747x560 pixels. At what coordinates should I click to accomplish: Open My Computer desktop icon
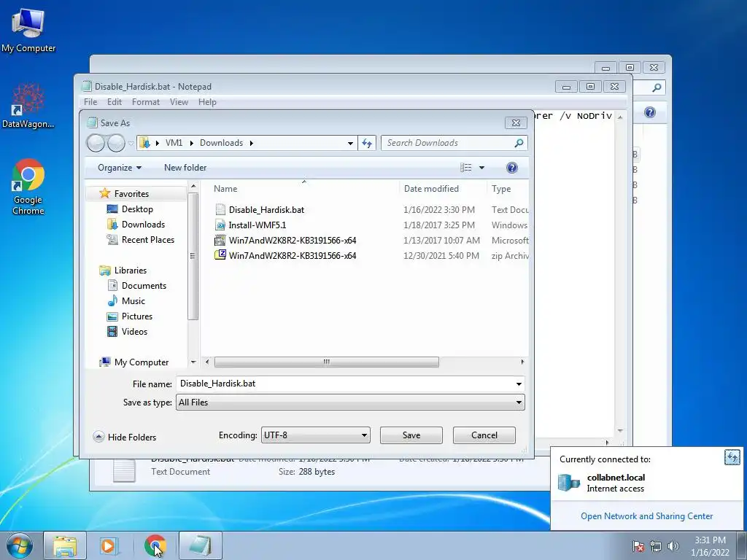(x=28, y=29)
